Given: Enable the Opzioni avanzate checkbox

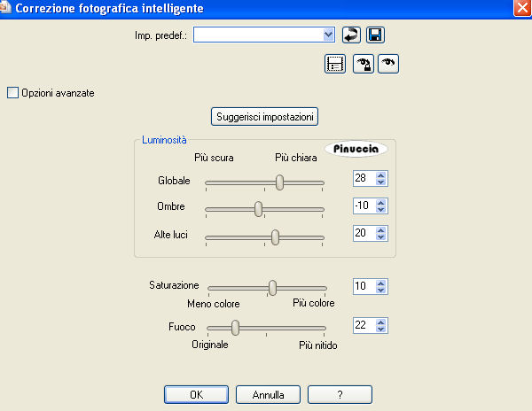Looking at the screenshot, I should [x=12, y=91].
